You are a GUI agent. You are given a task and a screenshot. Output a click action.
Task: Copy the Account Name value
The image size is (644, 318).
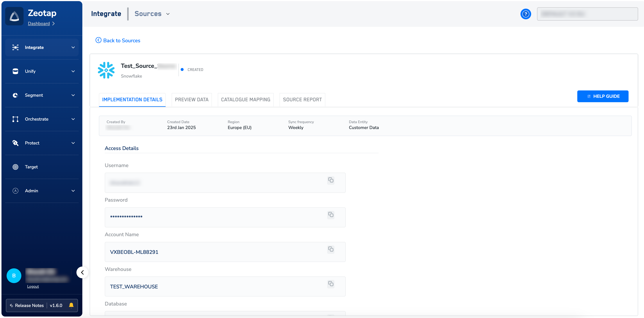click(x=331, y=249)
